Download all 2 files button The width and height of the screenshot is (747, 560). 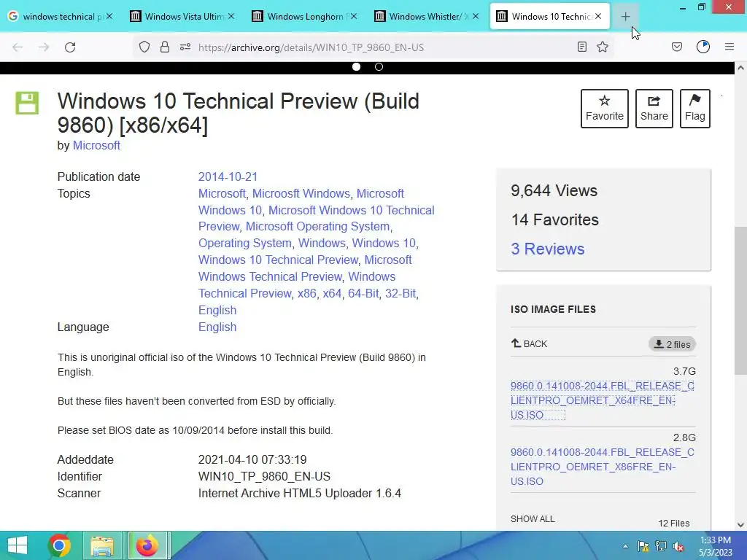(x=672, y=344)
